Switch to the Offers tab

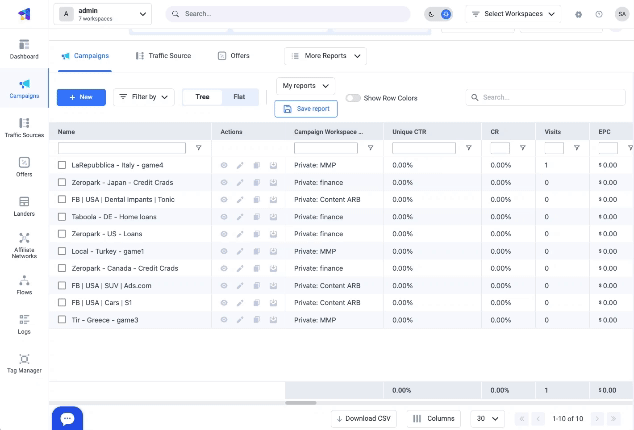[234, 56]
